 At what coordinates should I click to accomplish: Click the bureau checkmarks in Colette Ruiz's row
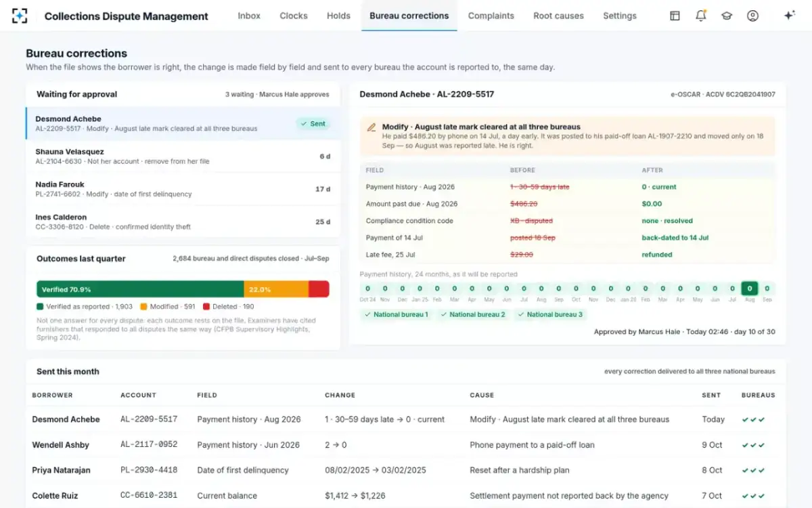point(753,496)
